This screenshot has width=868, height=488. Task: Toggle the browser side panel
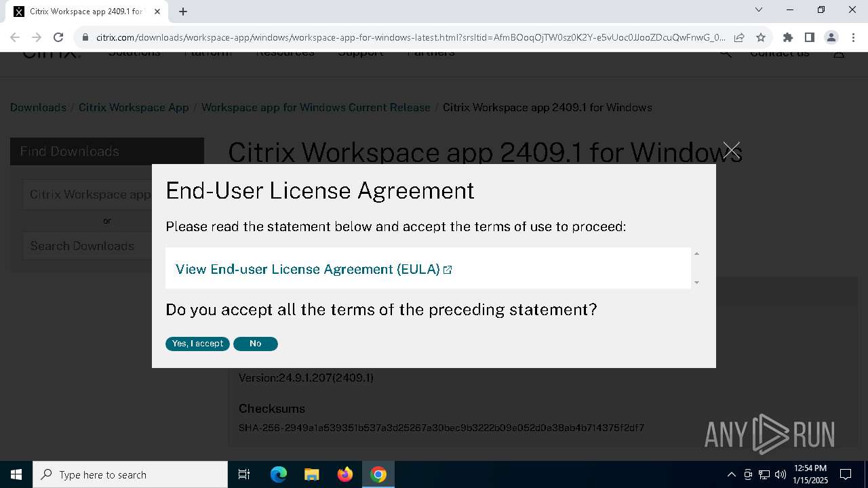(x=810, y=37)
